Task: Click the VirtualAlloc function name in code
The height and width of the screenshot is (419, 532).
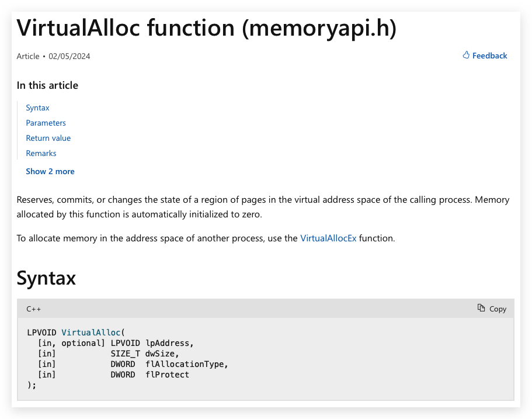Action: click(x=91, y=333)
